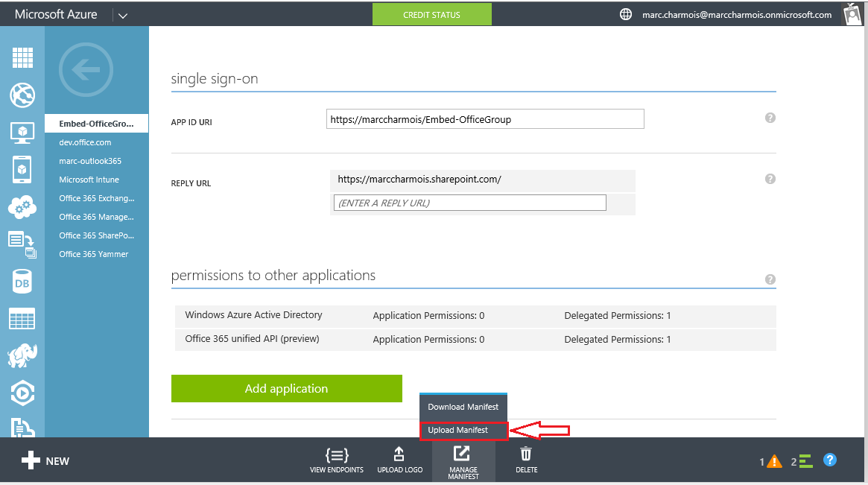
Task: Expand the Microsoft Azure header dropdown chevron
Action: click(123, 16)
